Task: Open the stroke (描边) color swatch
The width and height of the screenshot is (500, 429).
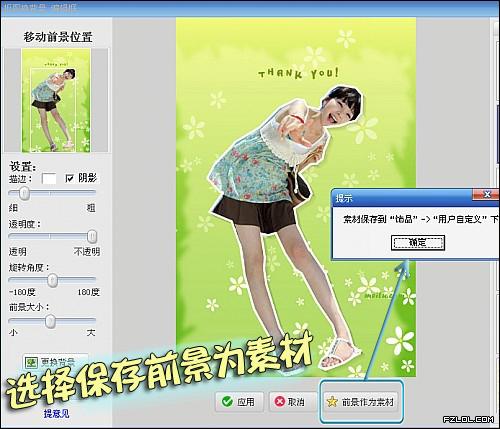Action: coord(49,178)
